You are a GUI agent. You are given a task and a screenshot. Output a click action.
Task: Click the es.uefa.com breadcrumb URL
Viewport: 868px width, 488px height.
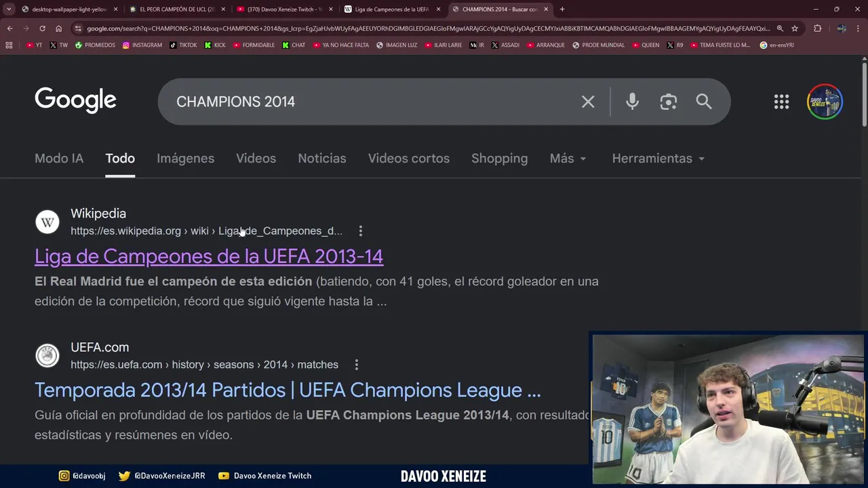click(204, 365)
